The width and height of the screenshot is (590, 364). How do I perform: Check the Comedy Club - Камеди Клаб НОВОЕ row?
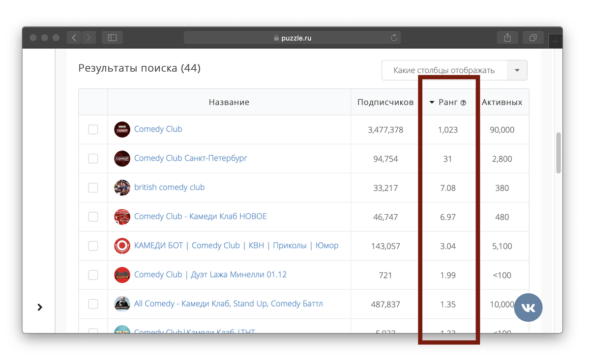click(93, 217)
